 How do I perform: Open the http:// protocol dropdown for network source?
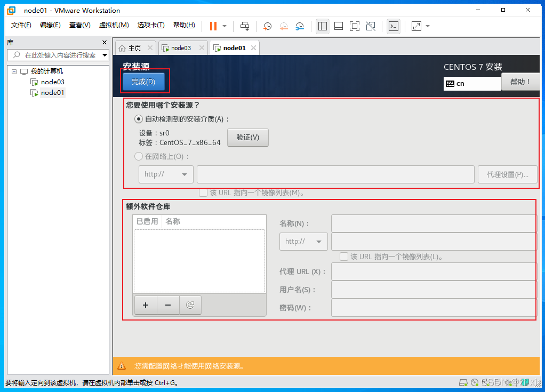166,174
